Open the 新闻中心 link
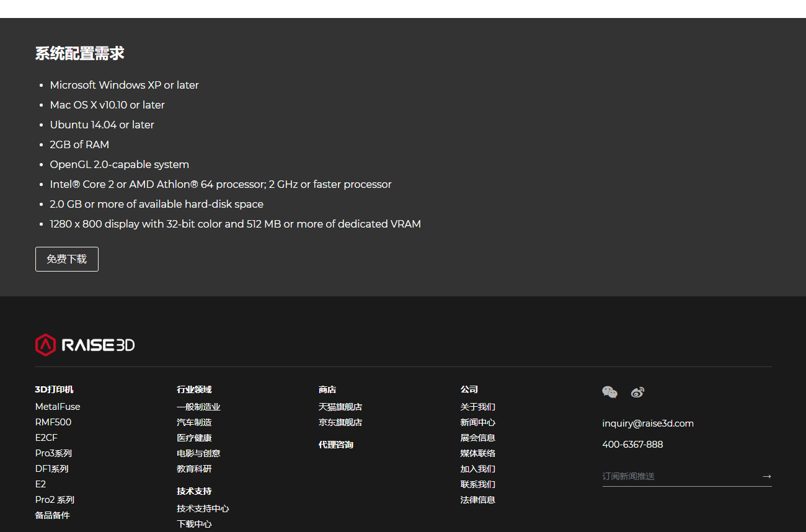The width and height of the screenshot is (806, 532). coord(477,422)
